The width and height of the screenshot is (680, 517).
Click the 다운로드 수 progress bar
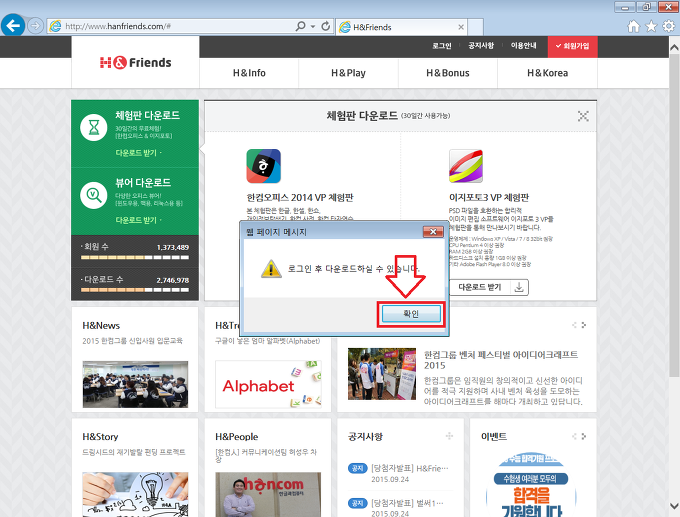135,290
